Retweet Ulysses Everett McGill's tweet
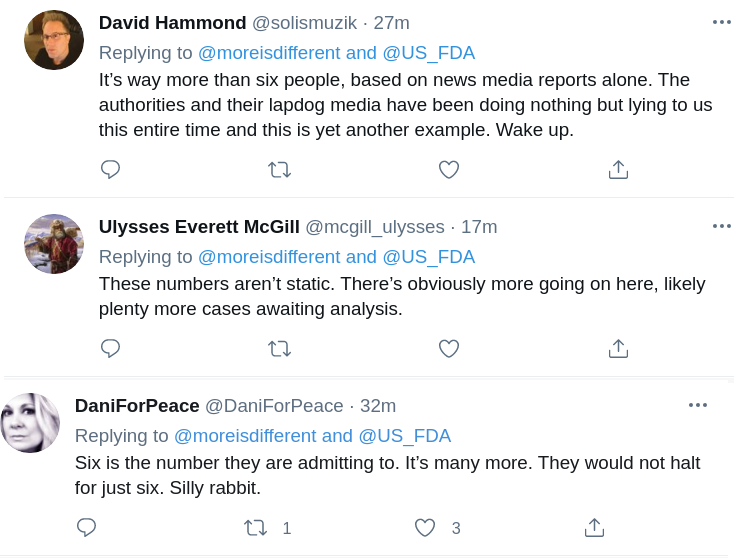The width and height of the screenshot is (734, 558). click(x=280, y=348)
